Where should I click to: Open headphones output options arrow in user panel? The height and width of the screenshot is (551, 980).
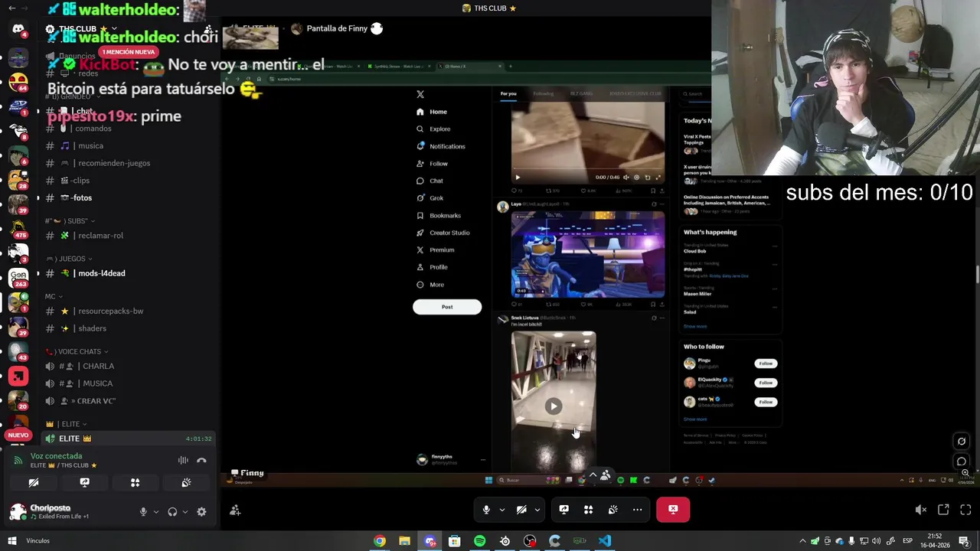pos(185,512)
